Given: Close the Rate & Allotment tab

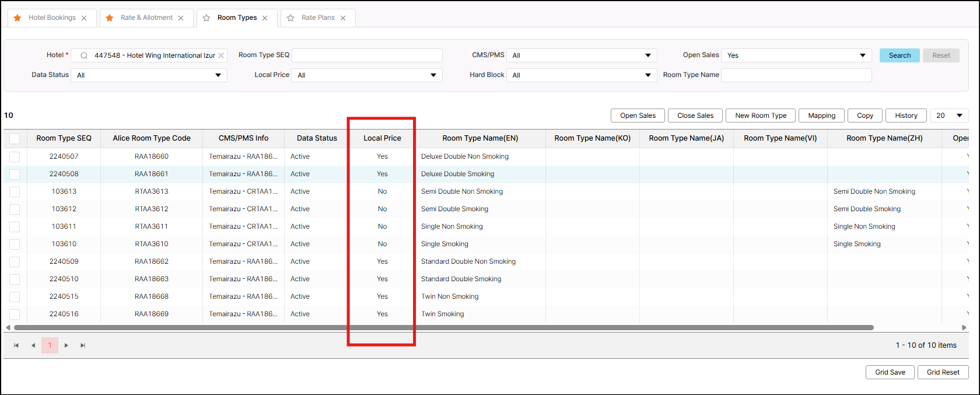Looking at the screenshot, I should pos(181,18).
